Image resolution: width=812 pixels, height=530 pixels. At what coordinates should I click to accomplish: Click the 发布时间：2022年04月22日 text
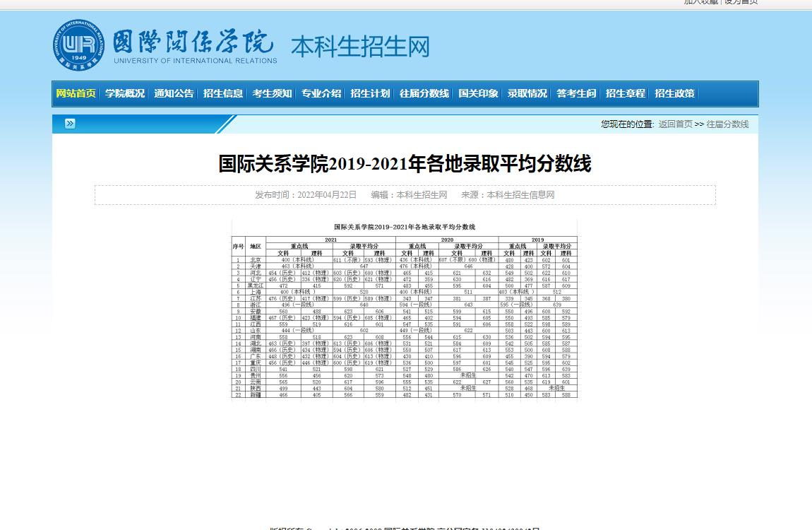(306, 195)
